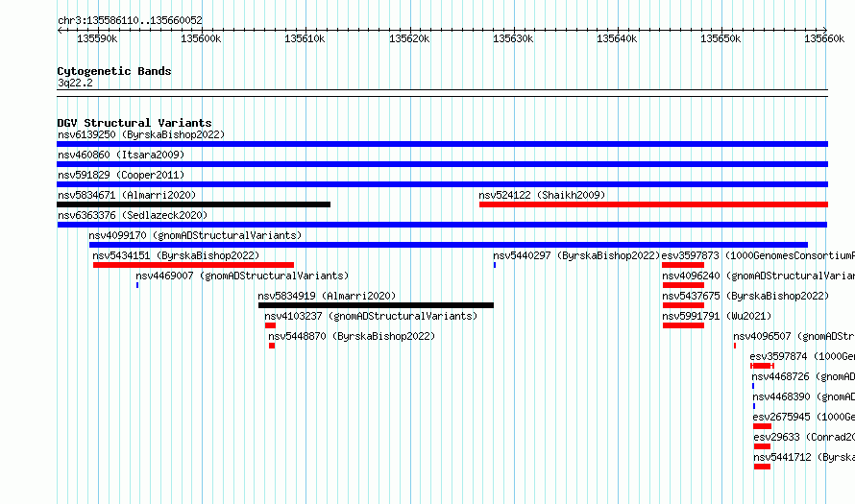Select the nsv6363376 (Sedlazeck2020) label
The image size is (855, 504).
(133, 215)
